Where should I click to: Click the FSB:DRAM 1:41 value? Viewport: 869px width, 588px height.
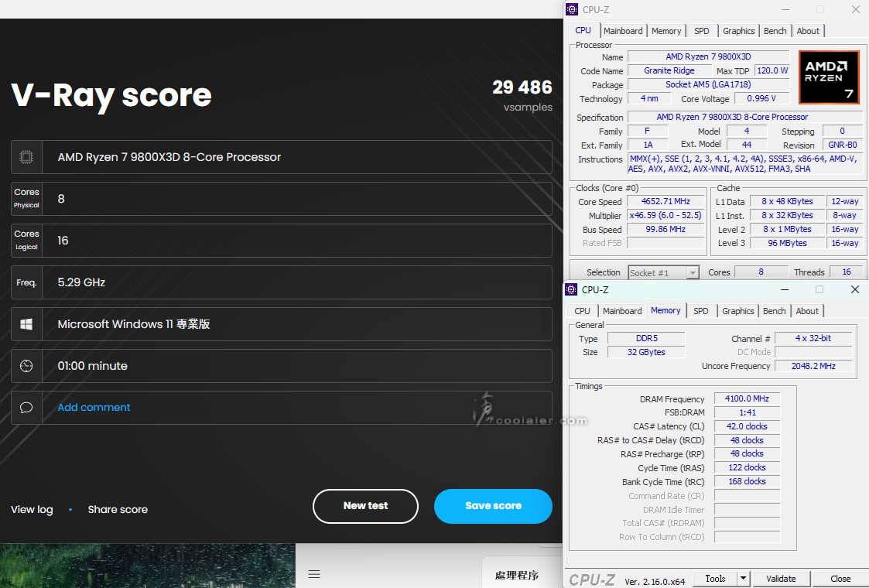coord(747,412)
